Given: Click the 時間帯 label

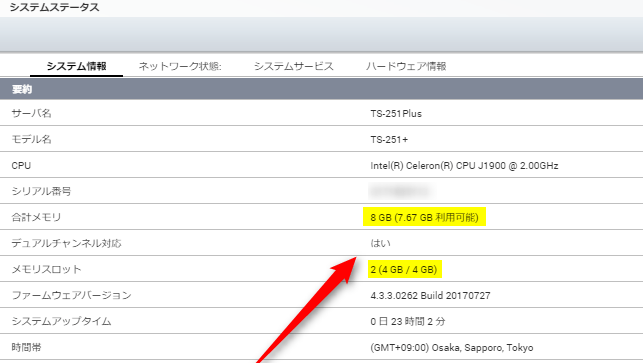Looking at the screenshot, I should pos(26,347).
